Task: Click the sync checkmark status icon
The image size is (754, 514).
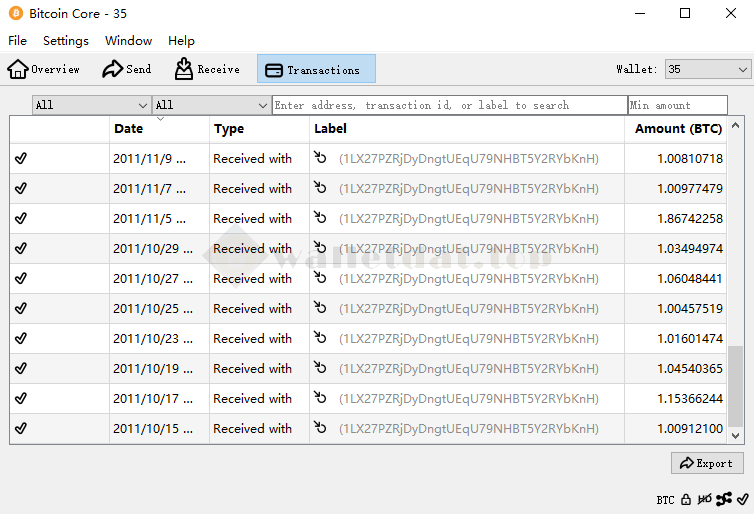Action: pos(742,499)
